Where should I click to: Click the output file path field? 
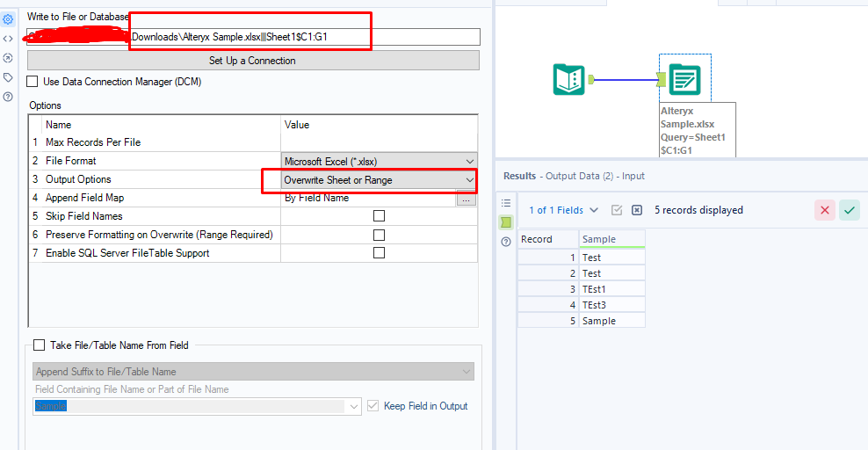[x=254, y=37]
